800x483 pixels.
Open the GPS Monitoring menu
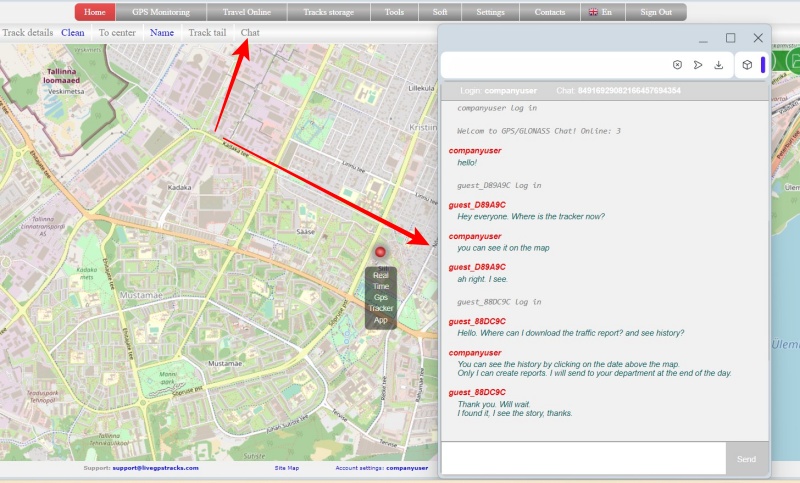point(160,12)
